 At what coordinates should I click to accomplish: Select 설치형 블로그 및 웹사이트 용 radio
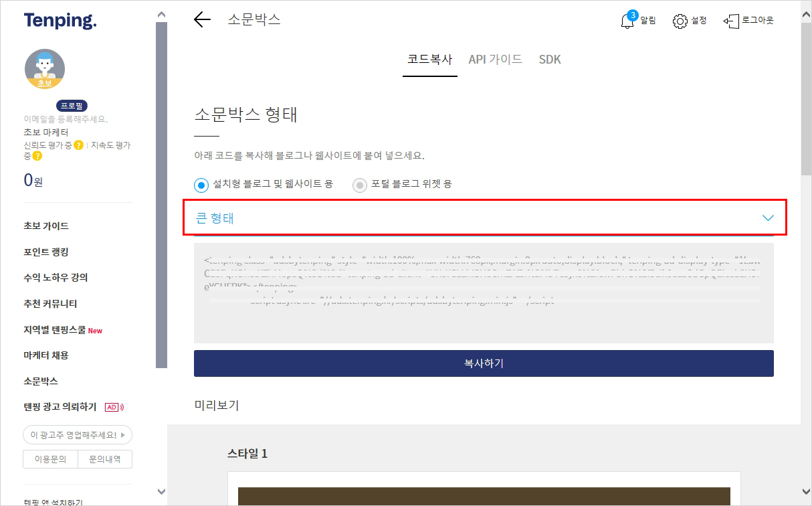pyautogui.click(x=201, y=184)
